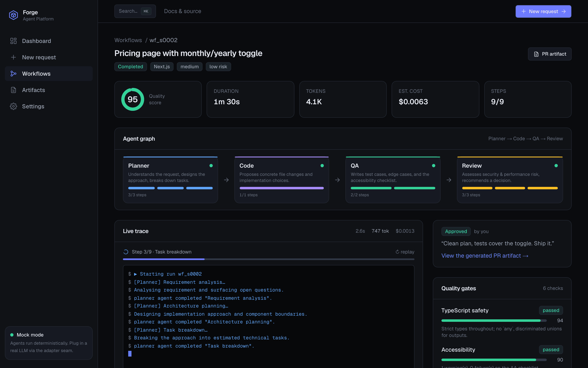
Task: Click Workflows in the breadcrumb
Action: point(128,40)
